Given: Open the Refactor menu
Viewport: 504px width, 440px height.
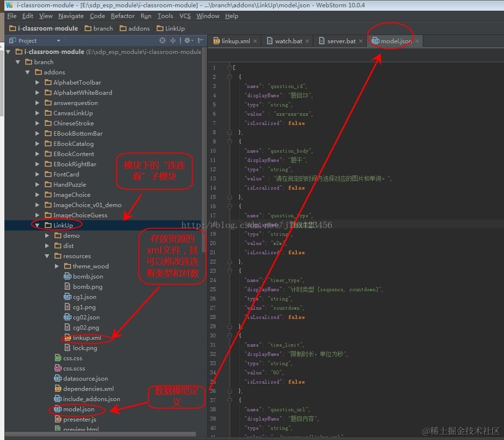Looking at the screenshot, I should click(123, 16).
